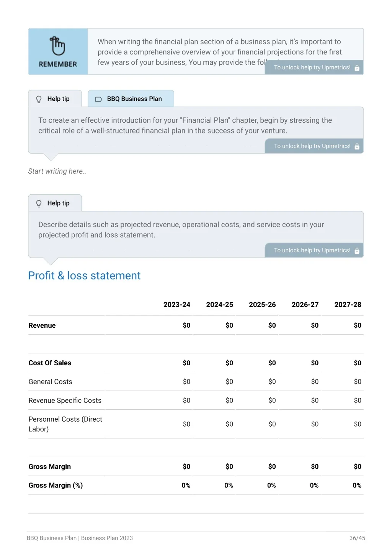Click unlock help button under profit and loss tip
This screenshot has width=392, height=555.
(314, 250)
